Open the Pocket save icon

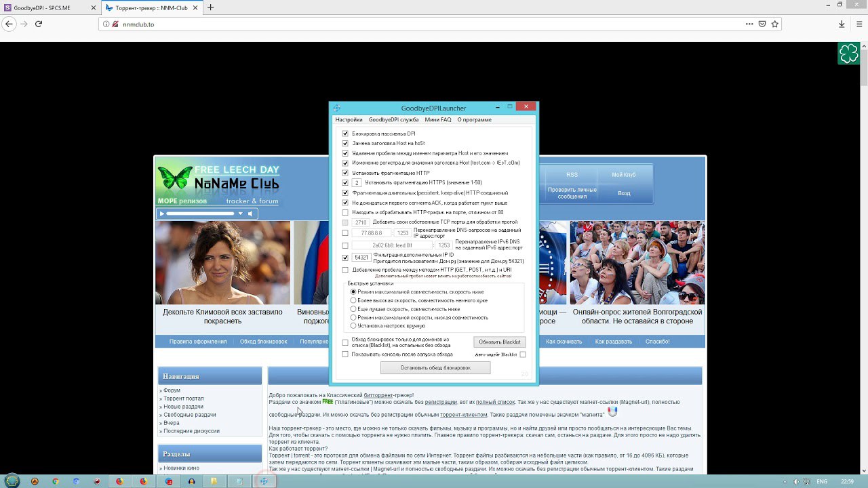click(x=762, y=24)
